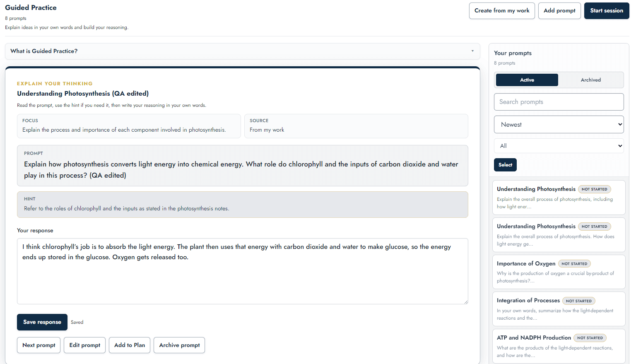The width and height of the screenshot is (636, 364).
Task: Click the Add prompt button
Action: 559,11
